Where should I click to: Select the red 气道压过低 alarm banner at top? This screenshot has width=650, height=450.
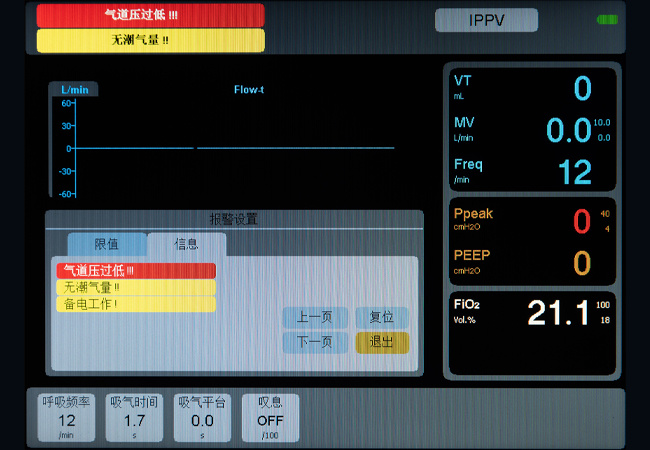click(151, 15)
